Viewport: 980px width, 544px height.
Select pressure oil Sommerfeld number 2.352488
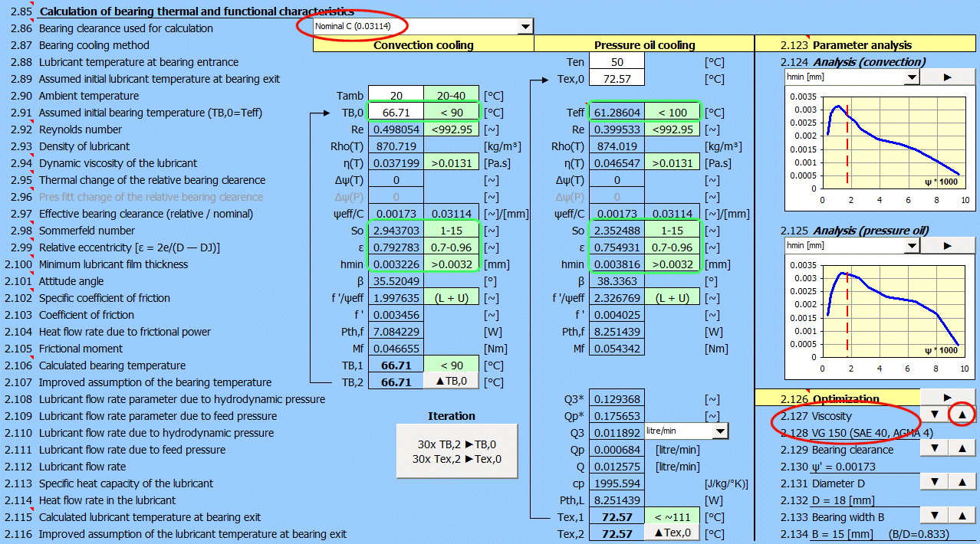[617, 230]
